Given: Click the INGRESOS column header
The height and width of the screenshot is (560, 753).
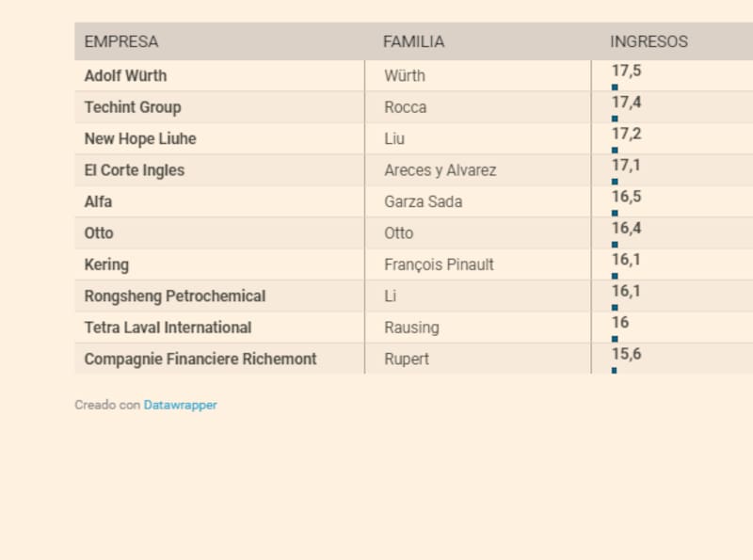Looking at the screenshot, I should pyautogui.click(x=649, y=42).
